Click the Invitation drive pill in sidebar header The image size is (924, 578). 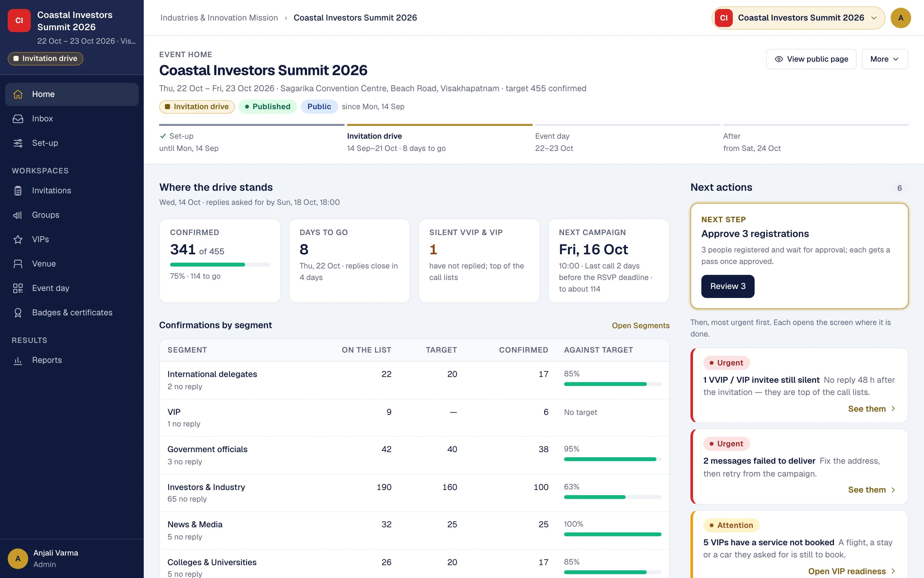point(46,58)
